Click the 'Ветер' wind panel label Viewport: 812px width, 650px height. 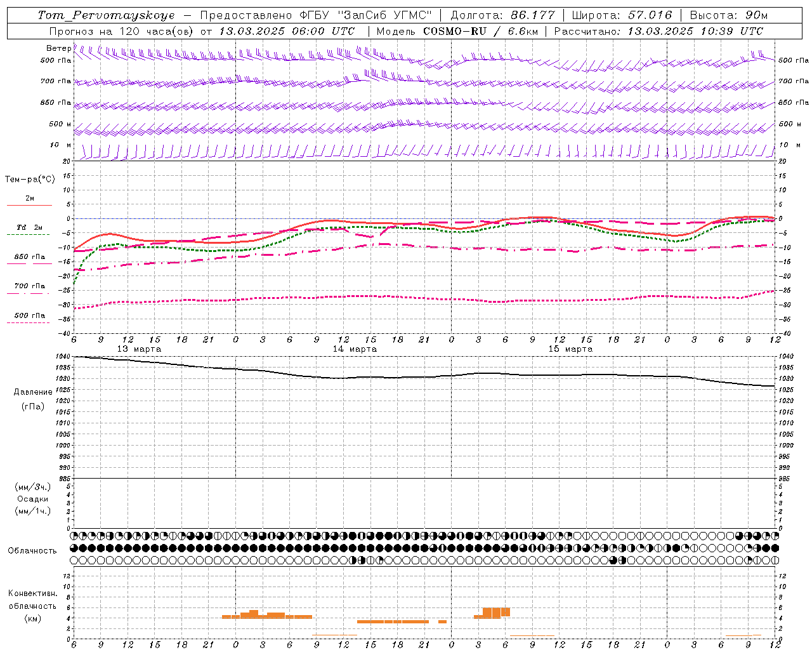(x=58, y=48)
